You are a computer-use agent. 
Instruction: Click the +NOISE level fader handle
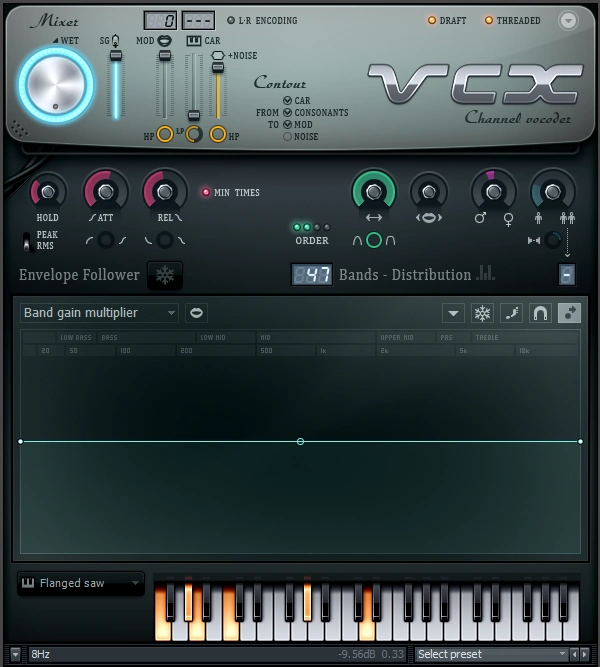tap(218, 67)
